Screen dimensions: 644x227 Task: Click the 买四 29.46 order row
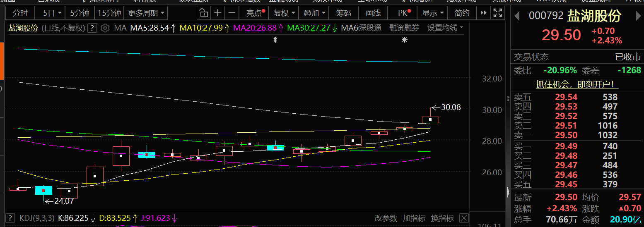tap(577, 175)
